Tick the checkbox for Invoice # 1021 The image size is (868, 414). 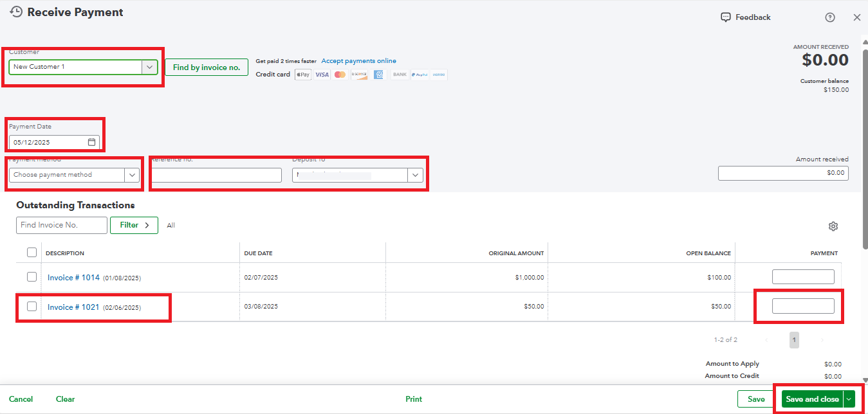click(32, 307)
